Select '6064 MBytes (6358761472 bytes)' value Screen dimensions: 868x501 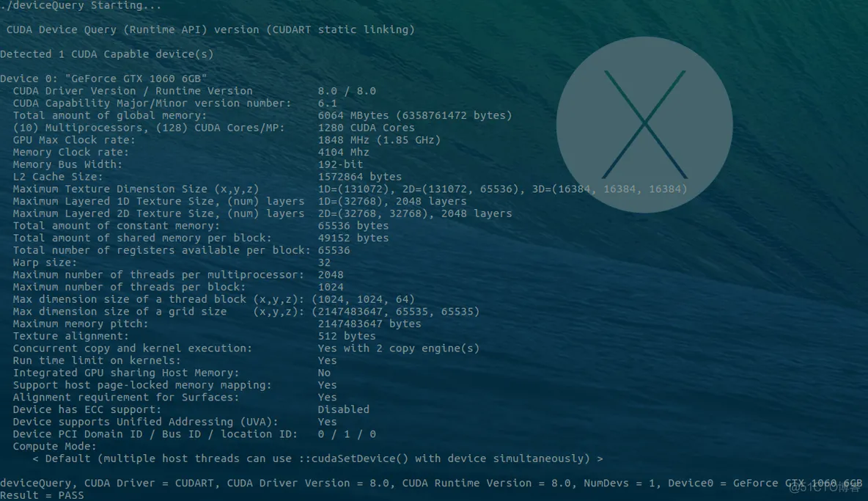[415, 115]
